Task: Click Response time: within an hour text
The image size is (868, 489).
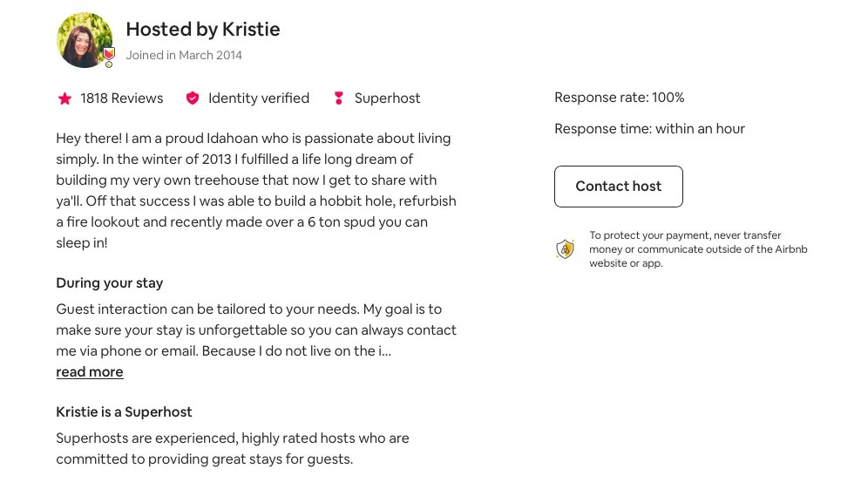Action: point(649,129)
